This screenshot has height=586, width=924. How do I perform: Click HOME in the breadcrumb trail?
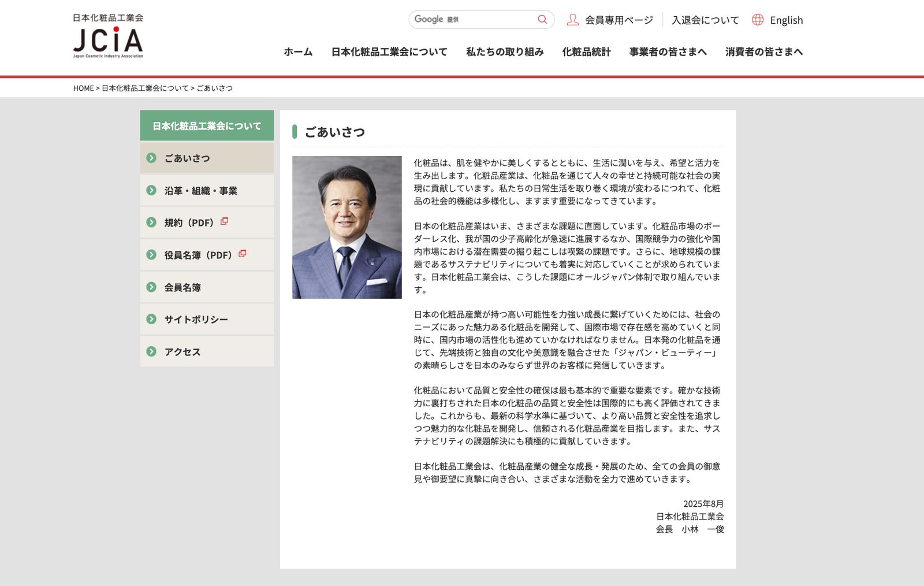click(x=83, y=88)
